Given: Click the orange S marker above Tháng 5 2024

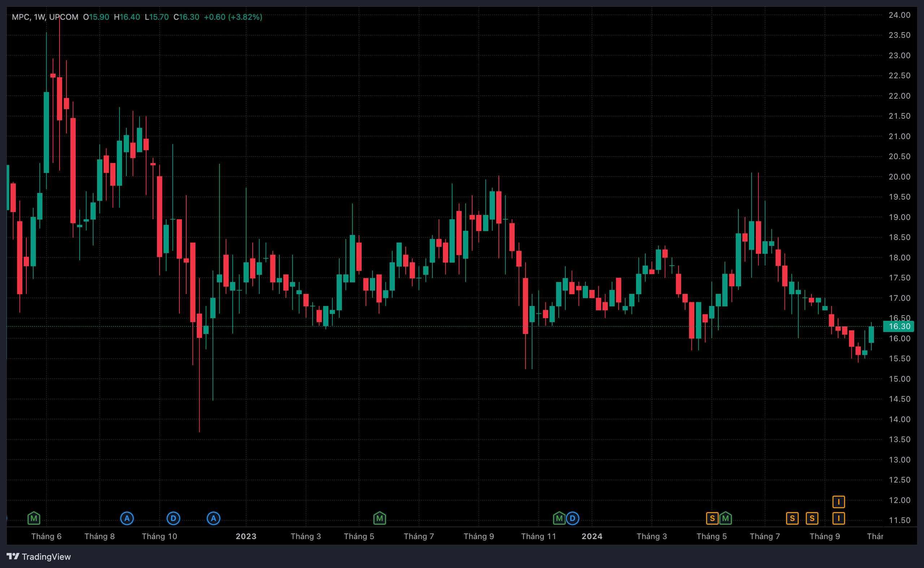Looking at the screenshot, I should (x=712, y=519).
